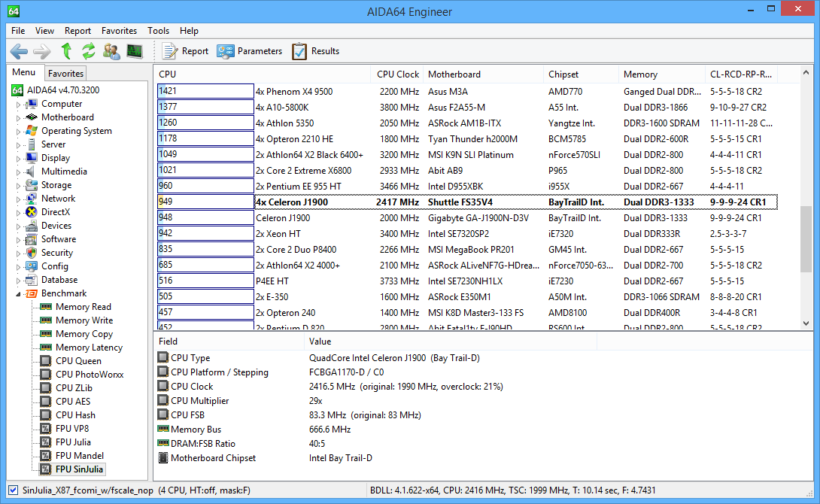Expand the Network tree node
The width and height of the screenshot is (820, 504).
click(x=18, y=199)
